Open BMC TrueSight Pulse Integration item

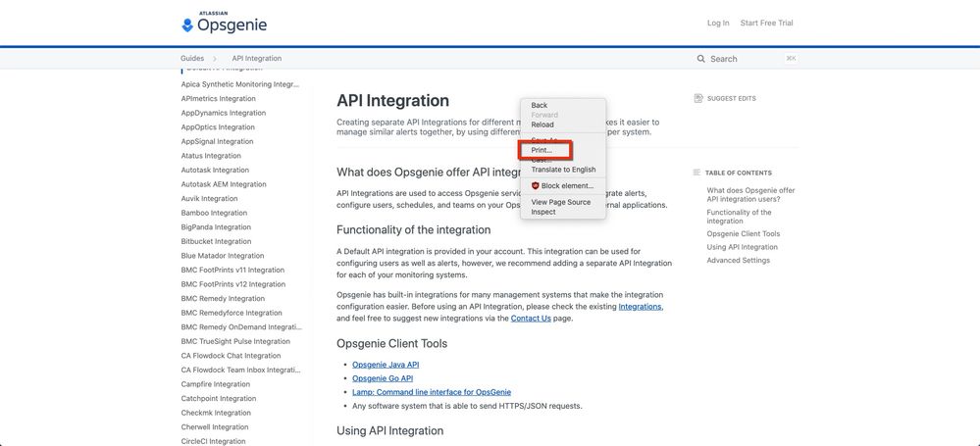coord(235,342)
